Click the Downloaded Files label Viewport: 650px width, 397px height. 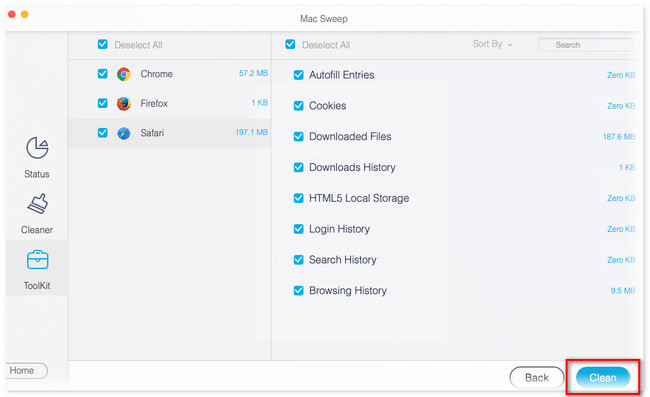pos(350,137)
